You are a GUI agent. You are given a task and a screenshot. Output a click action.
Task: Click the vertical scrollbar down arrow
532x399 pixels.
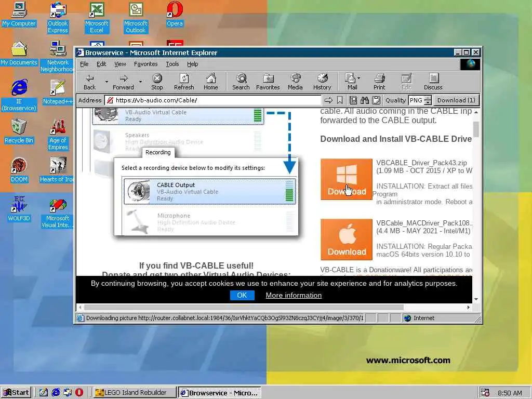[476, 299]
